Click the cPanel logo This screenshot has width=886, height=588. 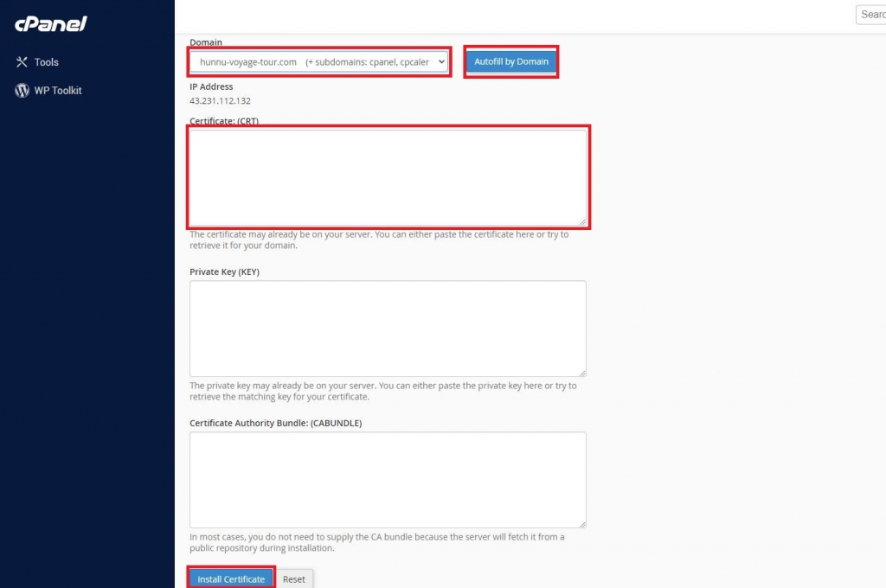pos(51,23)
